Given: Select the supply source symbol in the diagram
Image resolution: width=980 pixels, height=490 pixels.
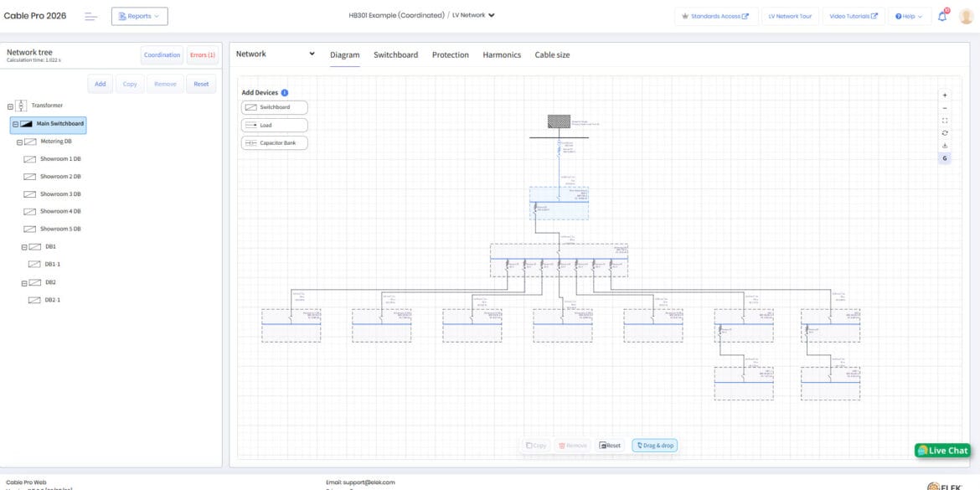Looking at the screenshot, I should [x=559, y=121].
